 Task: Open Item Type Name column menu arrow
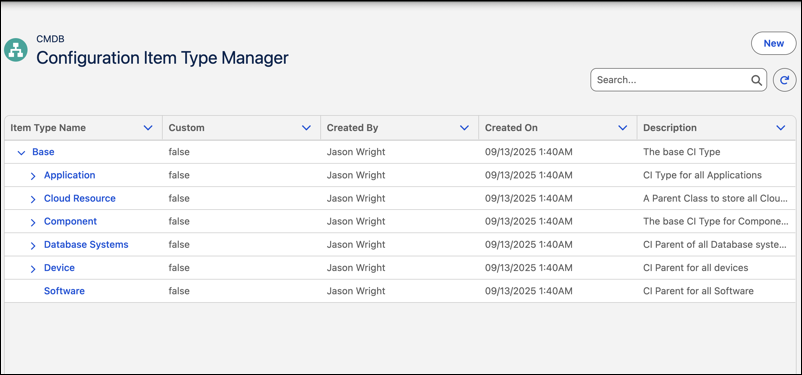click(x=148, y=128)
